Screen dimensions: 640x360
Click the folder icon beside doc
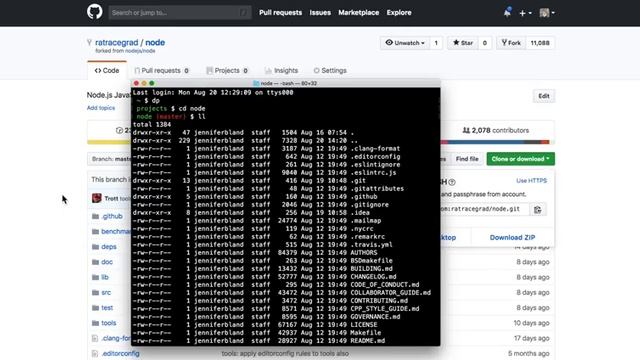click(96, 262)
